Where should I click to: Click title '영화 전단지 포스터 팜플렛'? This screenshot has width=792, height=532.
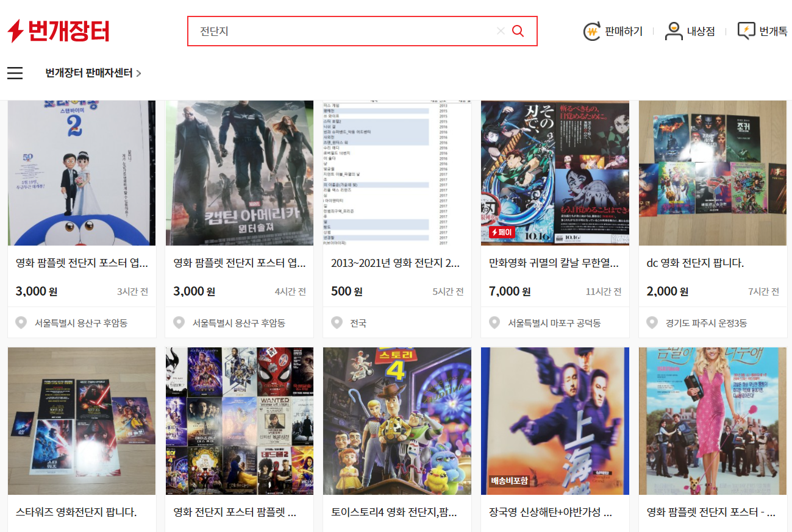coord(235,512)
